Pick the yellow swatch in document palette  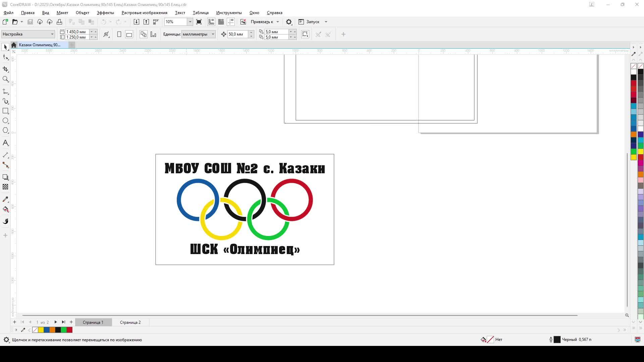tap(41, 330)
